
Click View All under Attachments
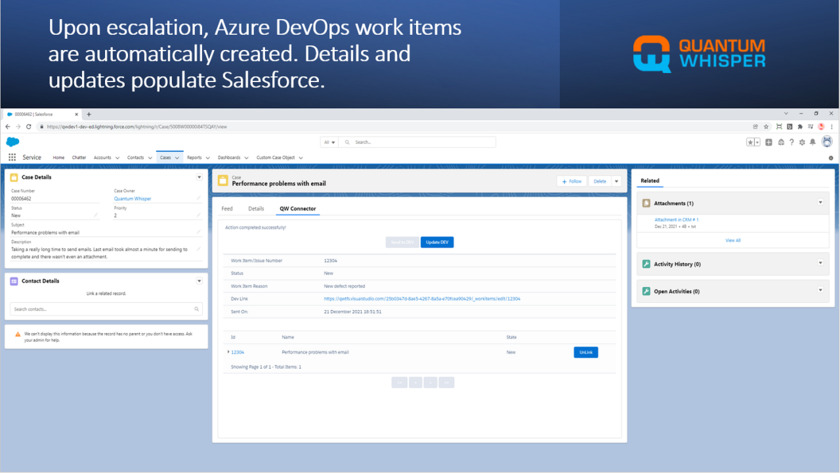point(733,241)
